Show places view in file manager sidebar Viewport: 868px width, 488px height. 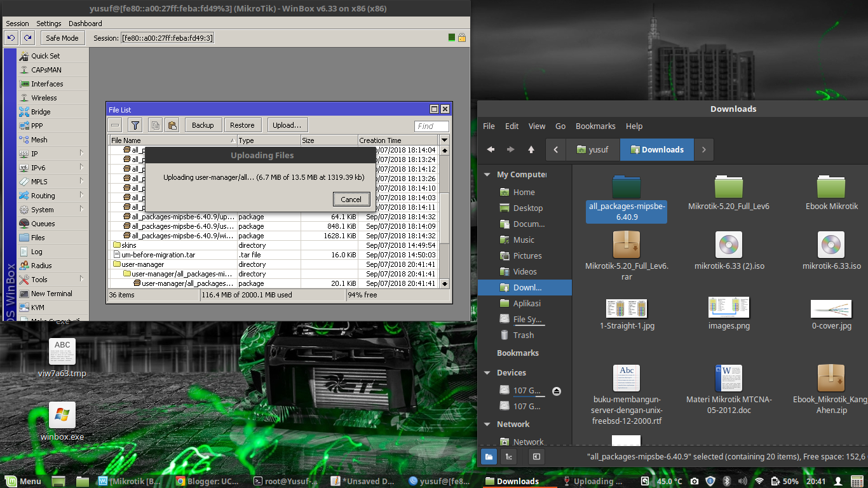pos(489,456)
